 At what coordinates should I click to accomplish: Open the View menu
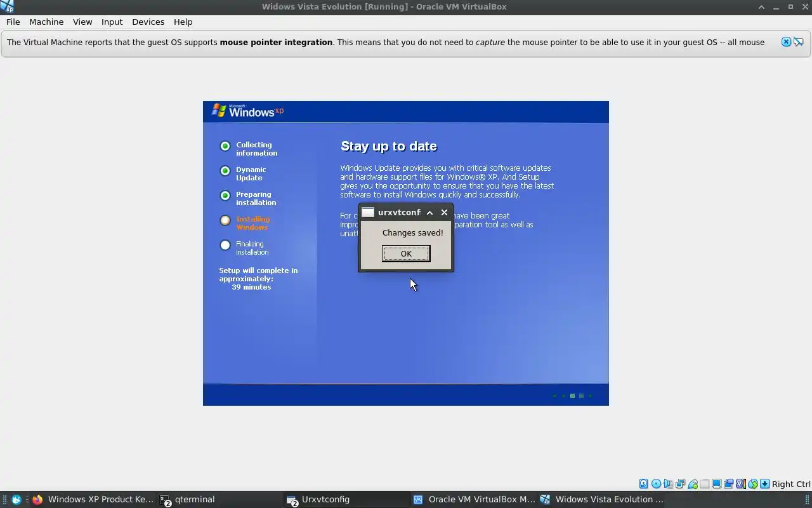(x=82, y=22)
